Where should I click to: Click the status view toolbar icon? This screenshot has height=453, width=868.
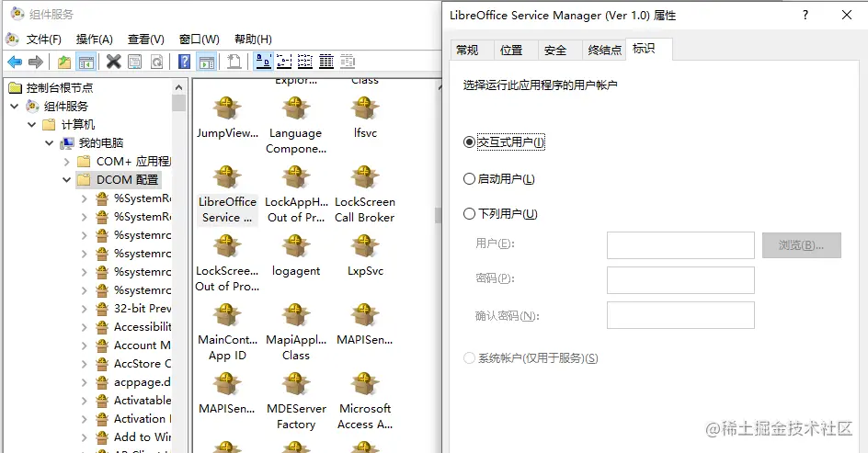[x=348, y=62]
